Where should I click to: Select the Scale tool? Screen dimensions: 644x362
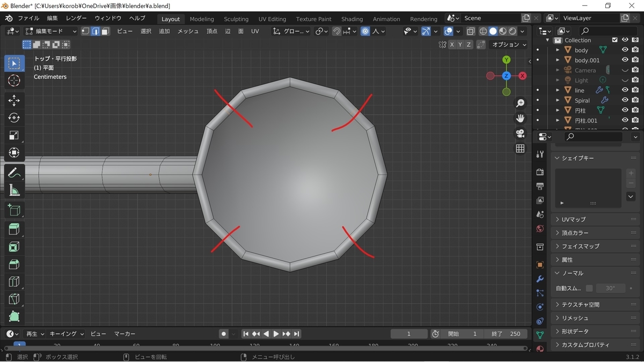(14, 136)
